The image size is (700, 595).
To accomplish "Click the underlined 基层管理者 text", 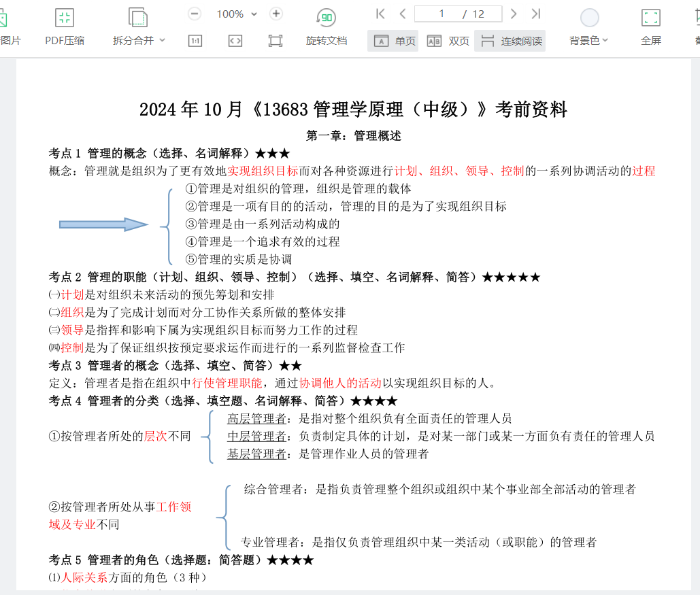I will coord(256,454).
